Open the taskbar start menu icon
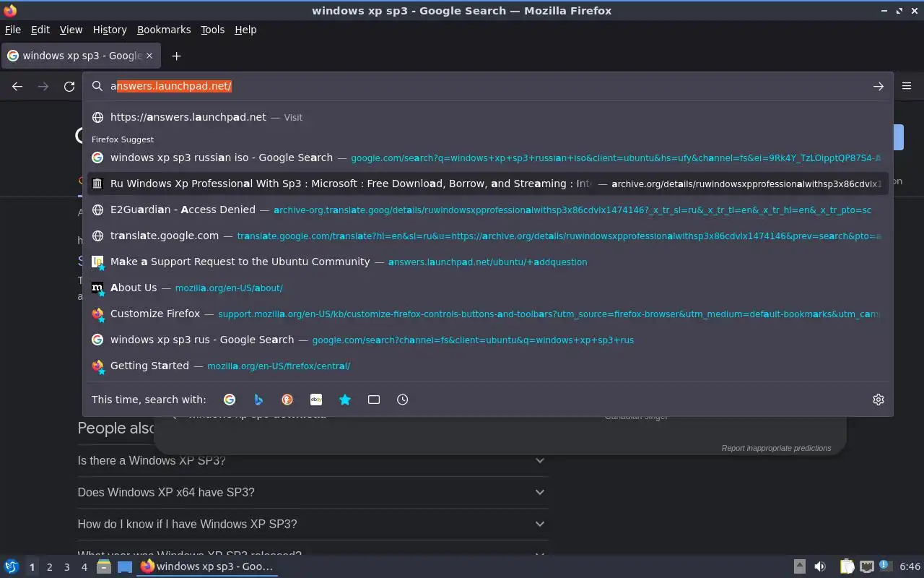 (x=12, y=566)
